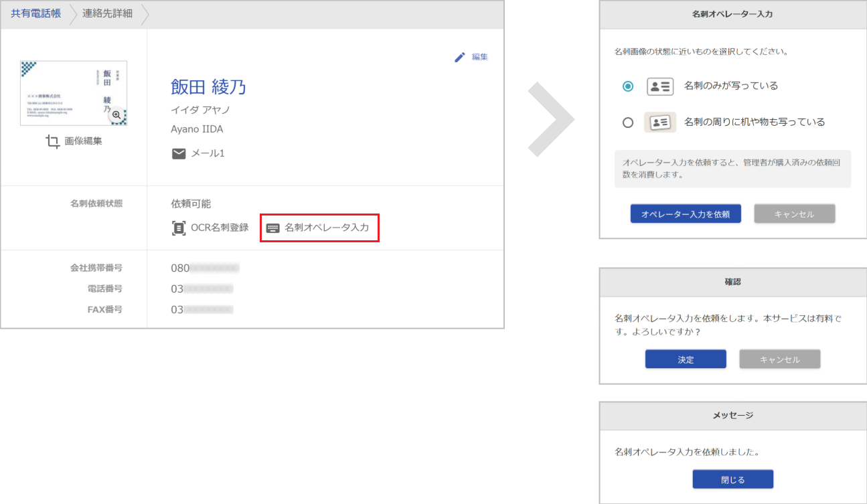Screen dimensions: 867x504
Task: Click the name 飯田 綾乃
Action: [x=209, y=87]
